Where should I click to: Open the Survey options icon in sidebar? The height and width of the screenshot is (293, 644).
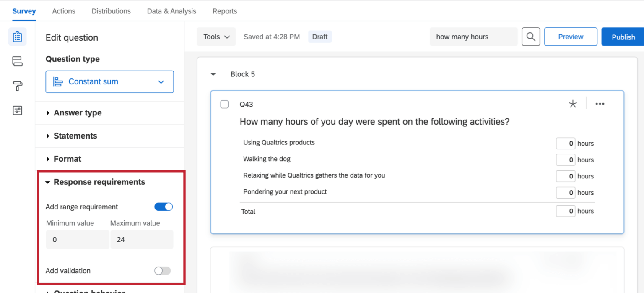[x=17, y=110]
